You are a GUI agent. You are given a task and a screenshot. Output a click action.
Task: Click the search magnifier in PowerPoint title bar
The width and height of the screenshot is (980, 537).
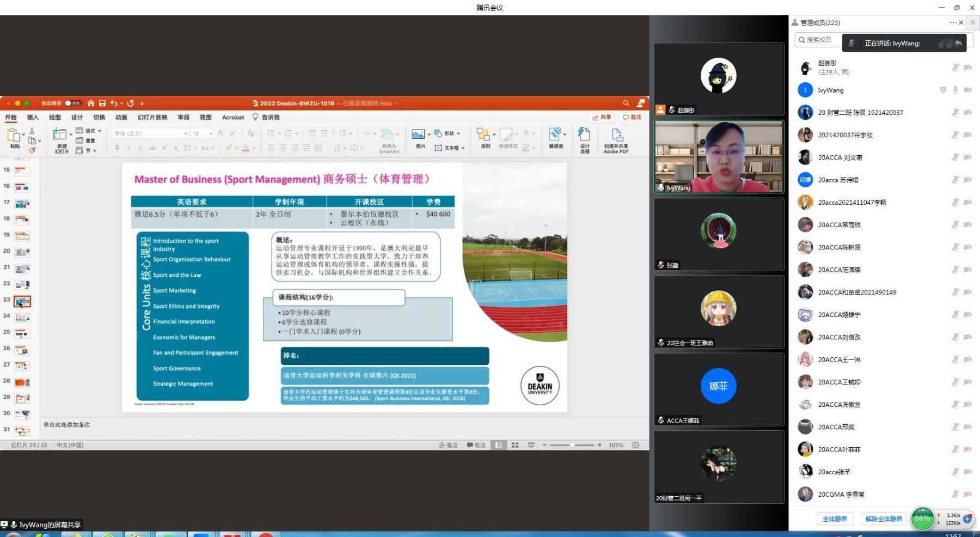point(626,103)
